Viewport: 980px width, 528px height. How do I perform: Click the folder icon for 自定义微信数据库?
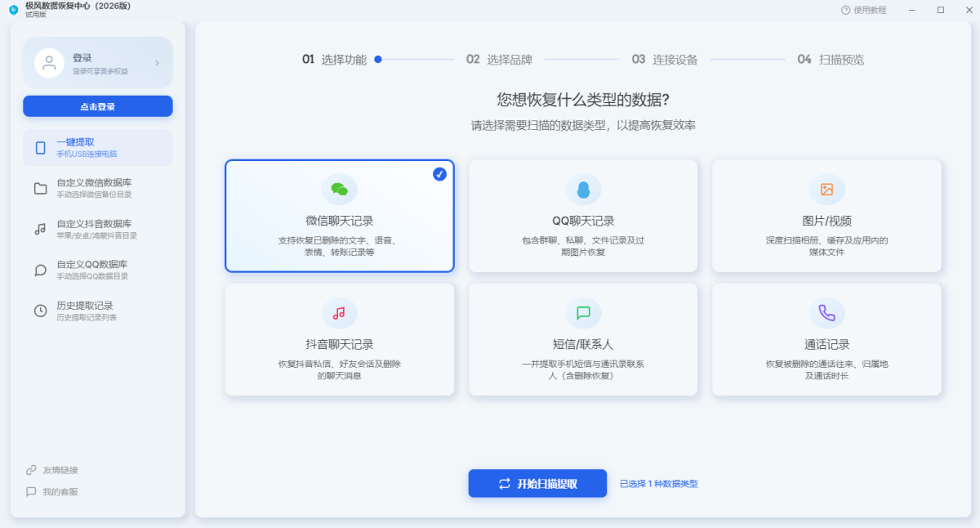click(40, 189)
